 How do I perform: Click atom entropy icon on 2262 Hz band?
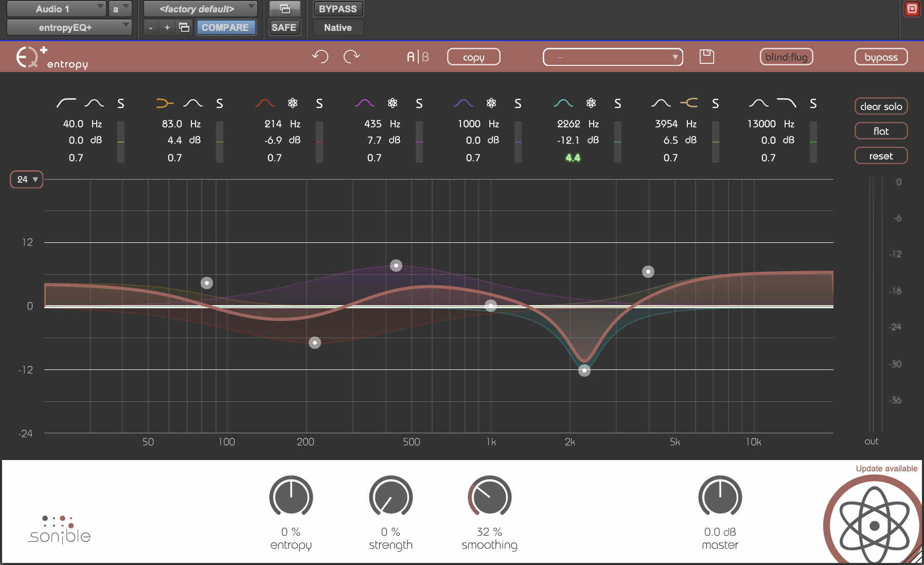point(591,103)
